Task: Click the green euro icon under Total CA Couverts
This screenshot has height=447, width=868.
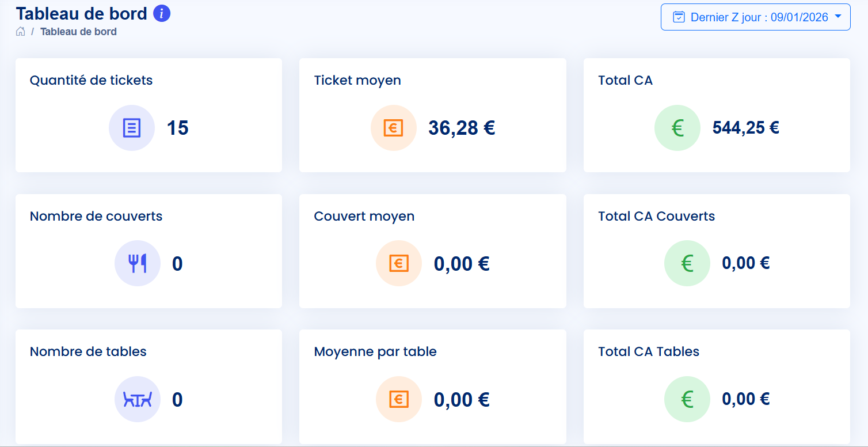Action: pos(687,263)
